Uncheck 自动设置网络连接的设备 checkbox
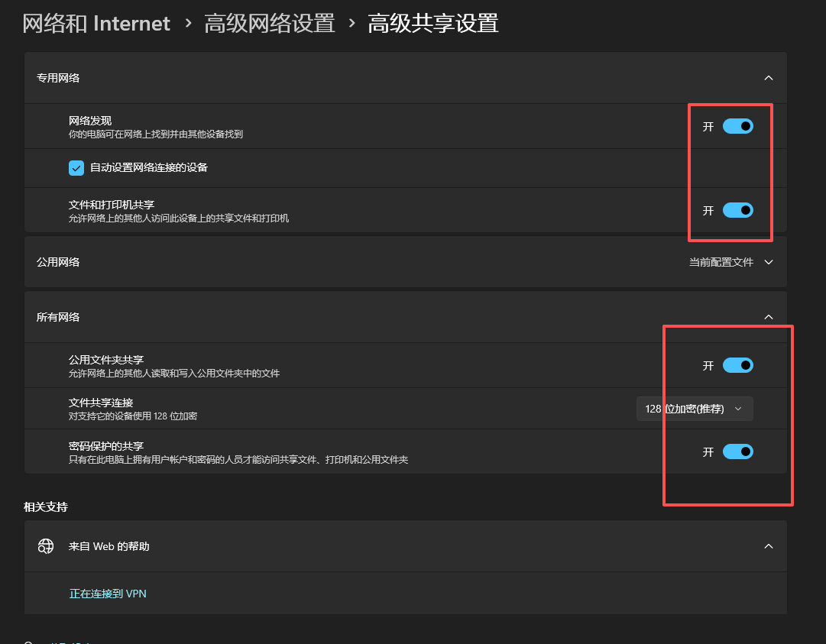 (76, 168)
